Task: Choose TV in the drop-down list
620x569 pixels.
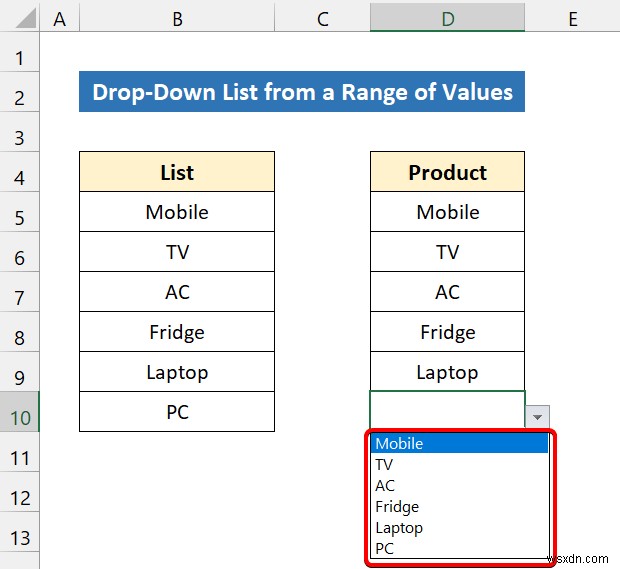Action: pos(459,464)
